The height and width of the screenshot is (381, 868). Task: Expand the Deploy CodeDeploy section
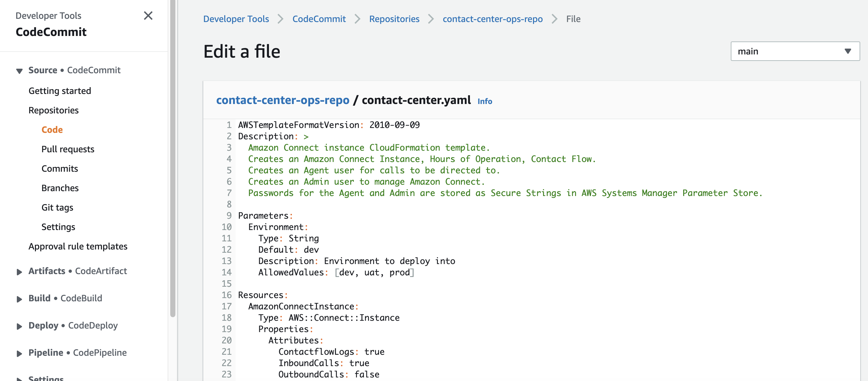click(19, 326)
